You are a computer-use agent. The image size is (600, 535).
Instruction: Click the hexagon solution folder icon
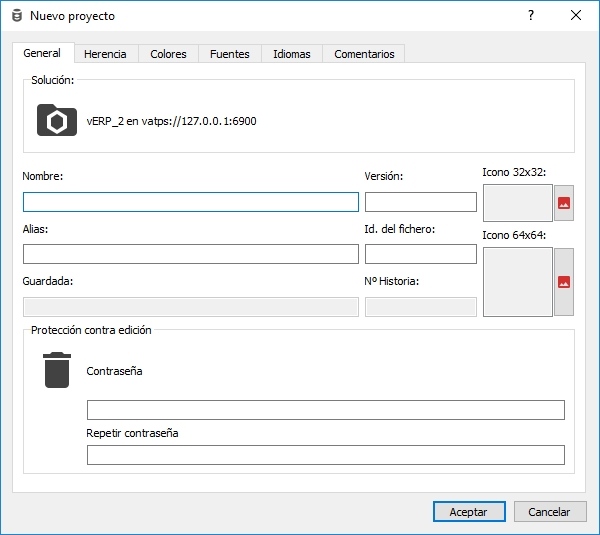pyautogui.click(x=57, y=120)
